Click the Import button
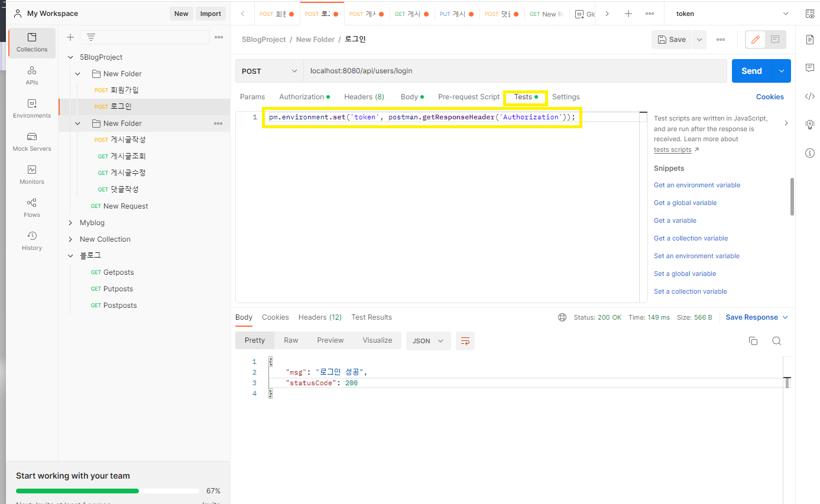820x504 pixels. (x=210, y=14)
